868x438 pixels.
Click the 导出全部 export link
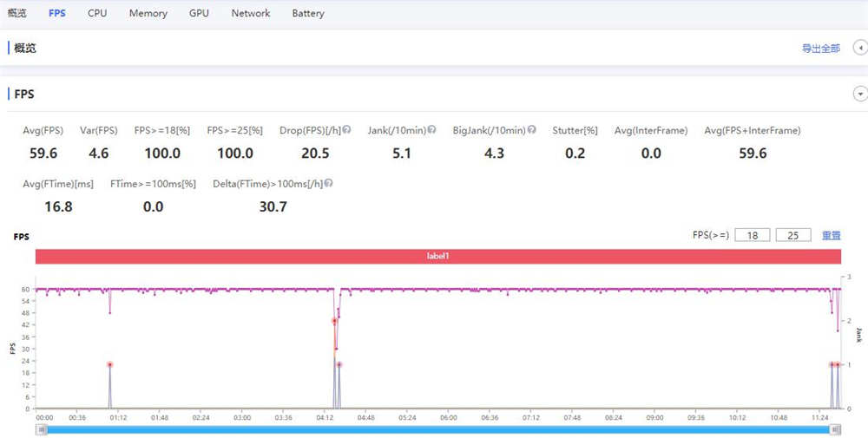pyautogui.click(x=821, y=49)
